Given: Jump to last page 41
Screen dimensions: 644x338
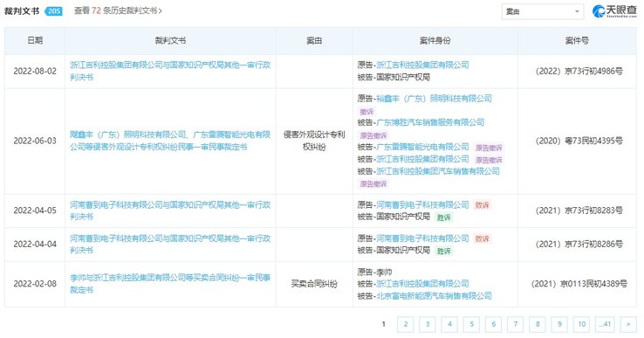Looking at the screenshot, I should 603,324.
